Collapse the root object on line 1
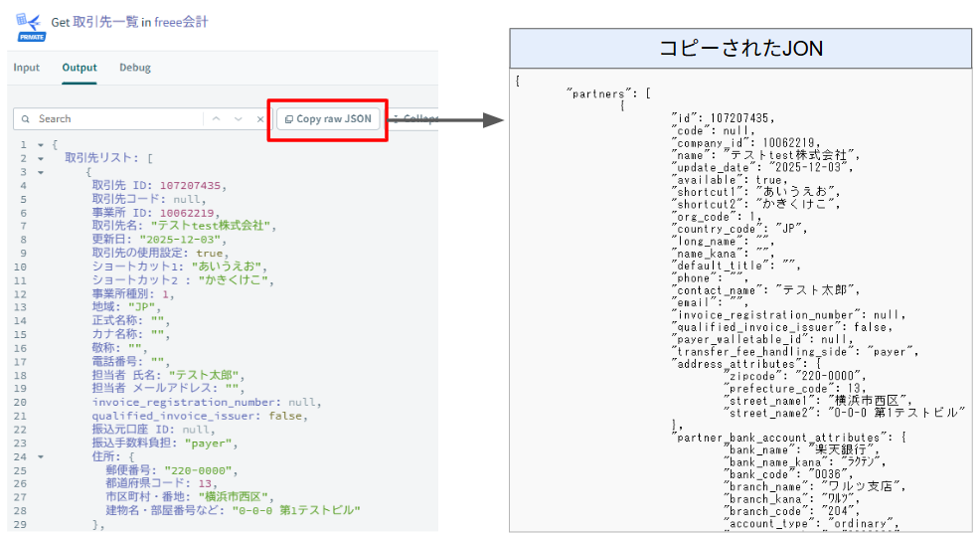 [41, 145]
